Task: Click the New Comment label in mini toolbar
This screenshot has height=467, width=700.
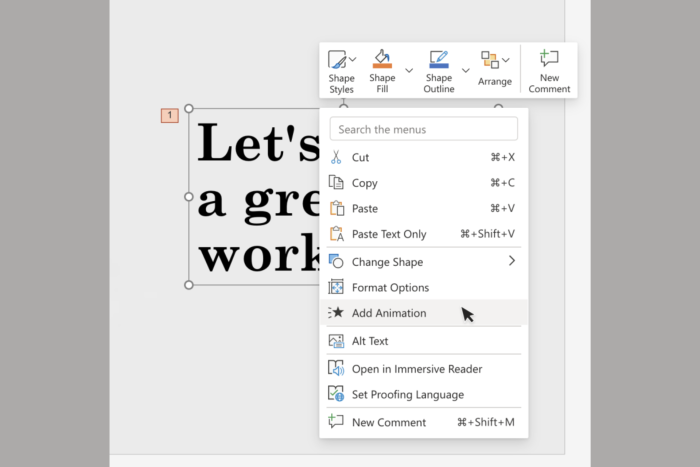Action: point(549,83)
